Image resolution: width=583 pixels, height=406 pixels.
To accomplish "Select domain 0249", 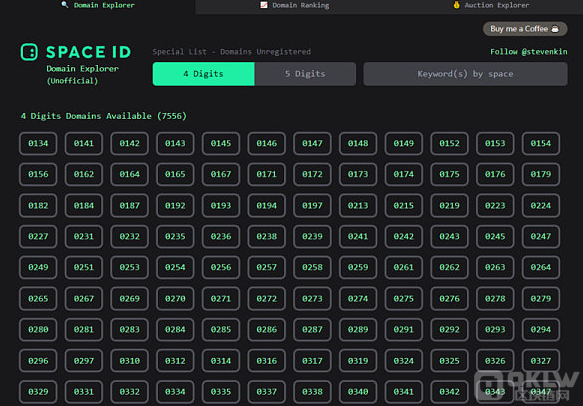I will click(x=38, y=267).
